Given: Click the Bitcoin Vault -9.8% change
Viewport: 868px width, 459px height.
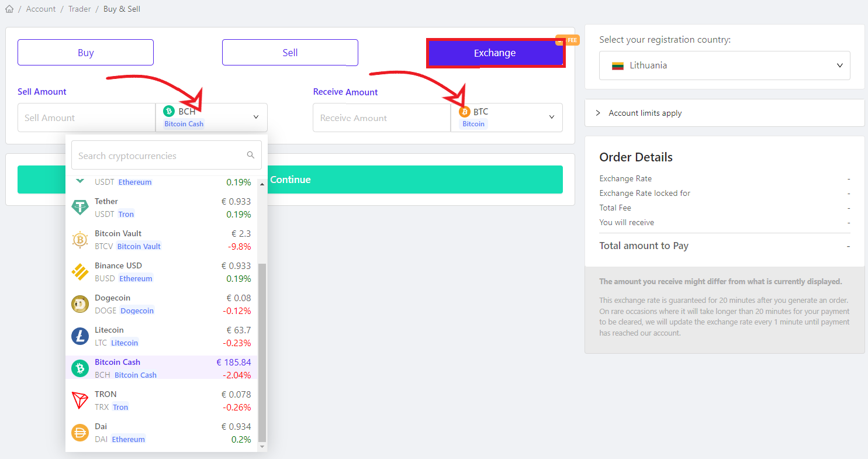Looking at the screenshot, I should coord(239,246).
